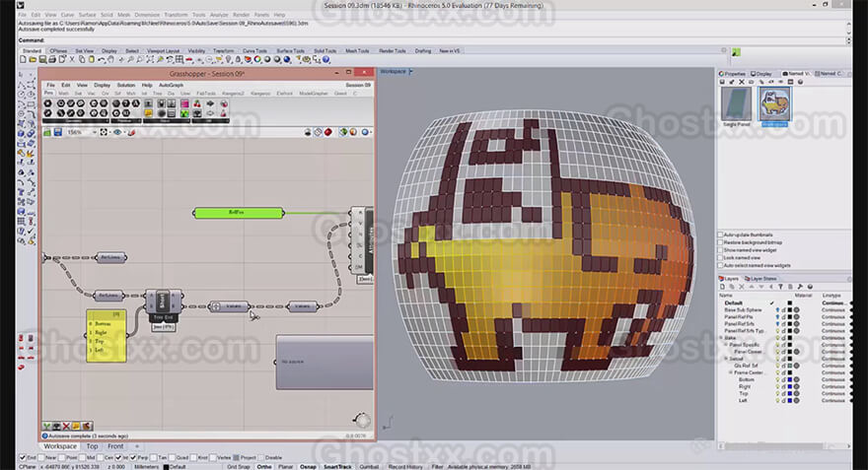Click the Rhino Help icon in Standard toolbar
868x470 pixels.
(326, 59)
